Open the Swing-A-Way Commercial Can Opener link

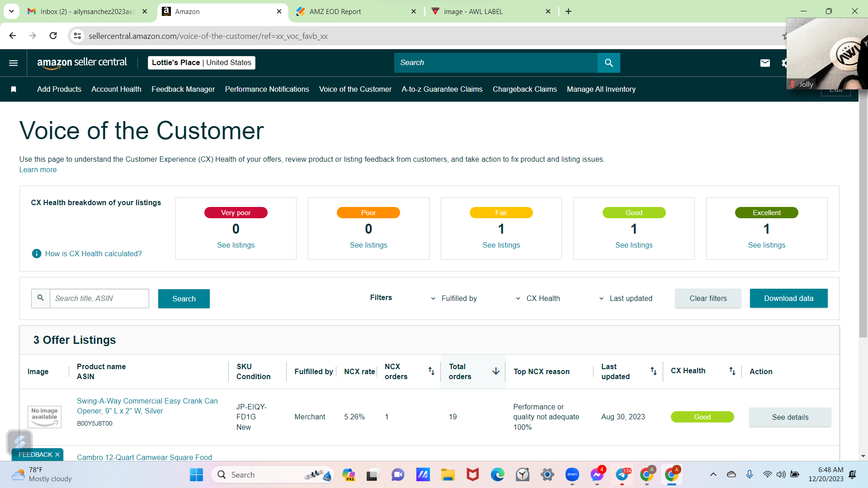click(x=147, y=406)
